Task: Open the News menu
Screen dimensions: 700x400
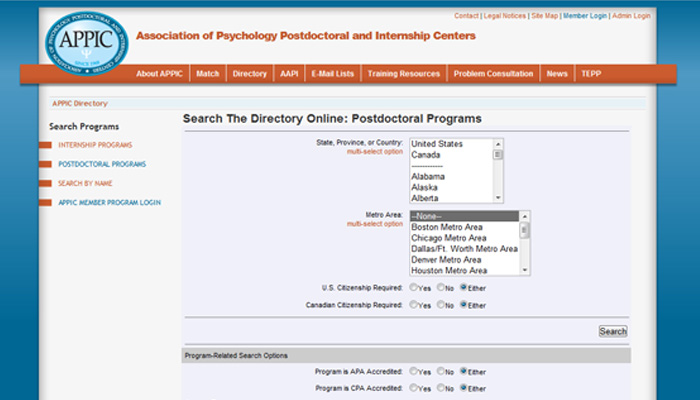Action: pos(557,74)
